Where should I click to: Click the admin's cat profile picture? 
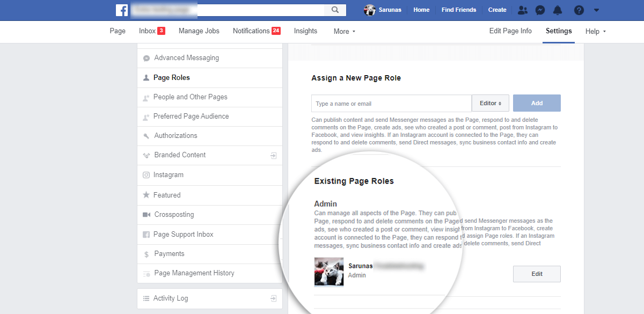pyautogui.click(x=329, y=272)
